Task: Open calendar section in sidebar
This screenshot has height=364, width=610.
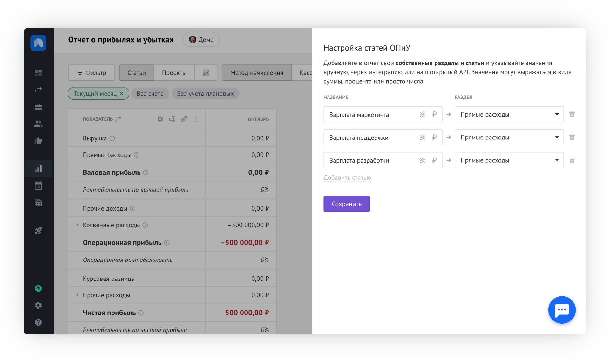Action: point(38,186)
